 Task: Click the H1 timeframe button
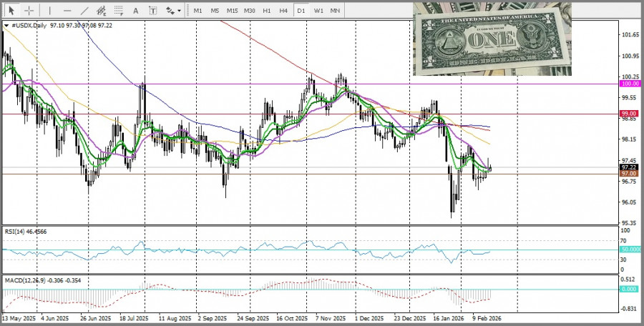pyautogui.click(x=266, y=11)
